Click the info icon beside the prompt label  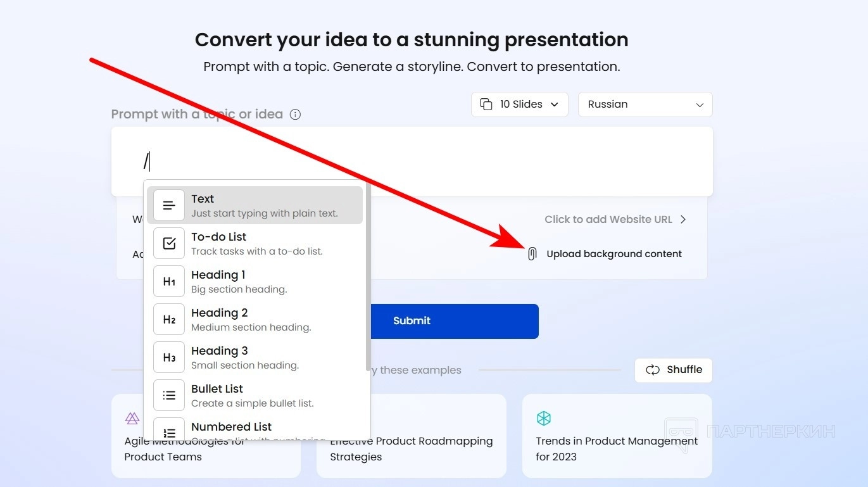[x=295, y=115]
